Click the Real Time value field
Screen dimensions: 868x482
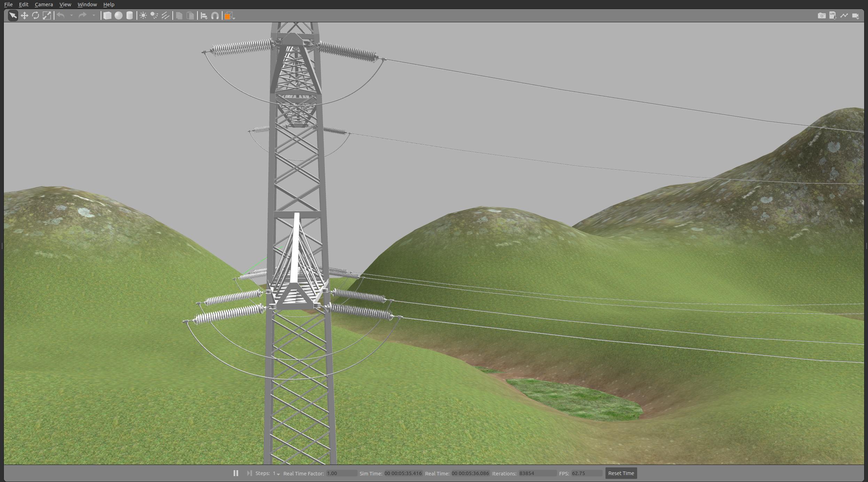(x=470, y=473)
